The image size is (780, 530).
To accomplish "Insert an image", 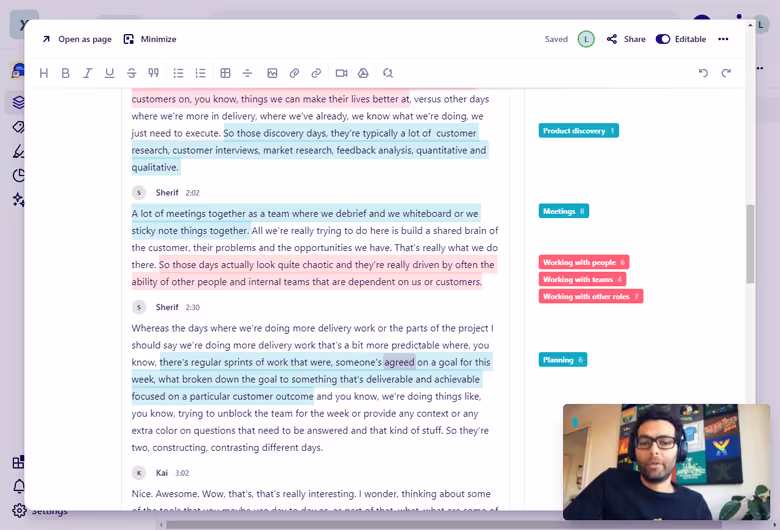I will (272, 73).
